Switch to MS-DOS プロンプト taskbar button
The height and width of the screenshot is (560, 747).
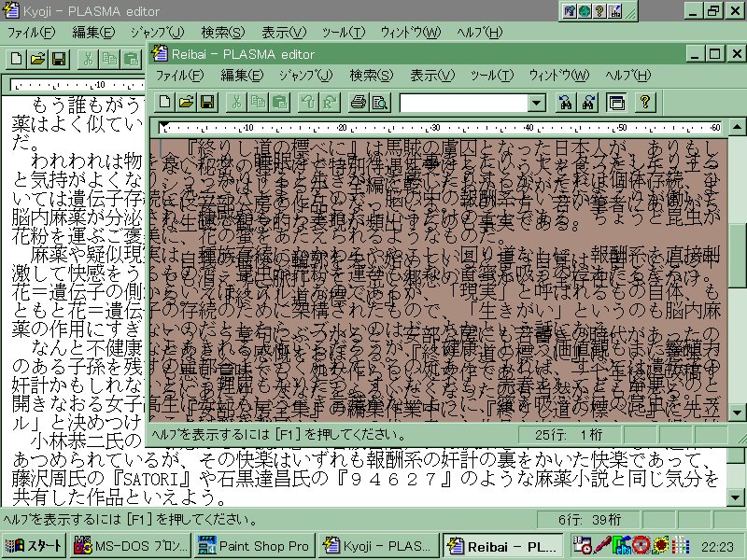(131, 546)
